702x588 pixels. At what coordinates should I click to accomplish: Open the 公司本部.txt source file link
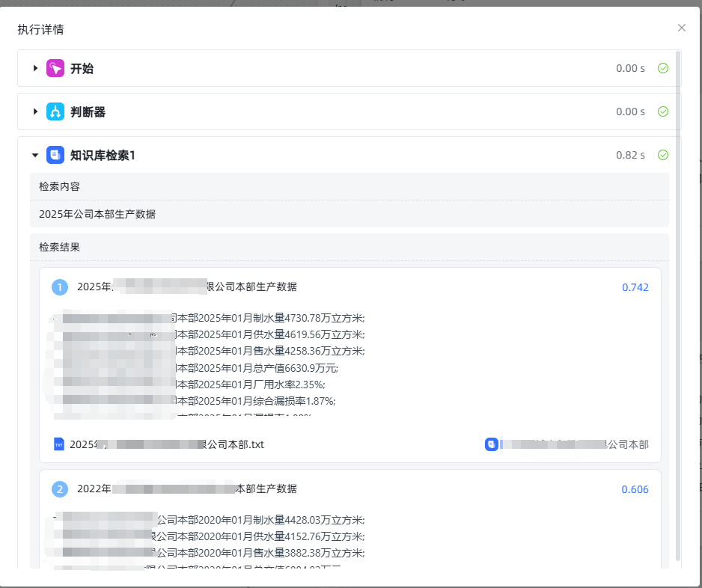tap(167, 444)
